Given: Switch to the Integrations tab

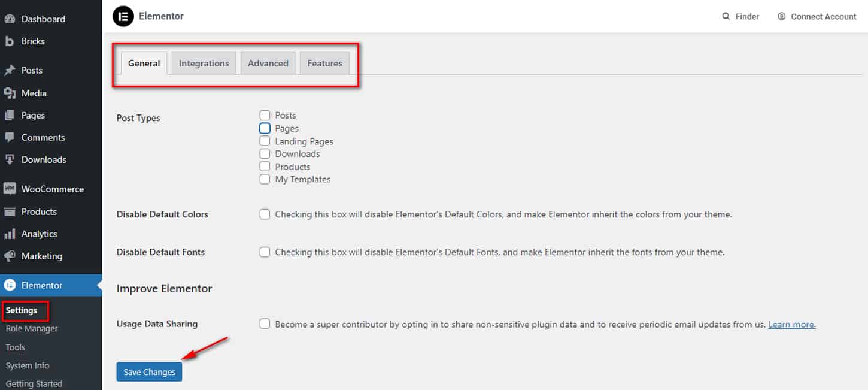Looking at the screenshot, I should click(x=204, y=63).
